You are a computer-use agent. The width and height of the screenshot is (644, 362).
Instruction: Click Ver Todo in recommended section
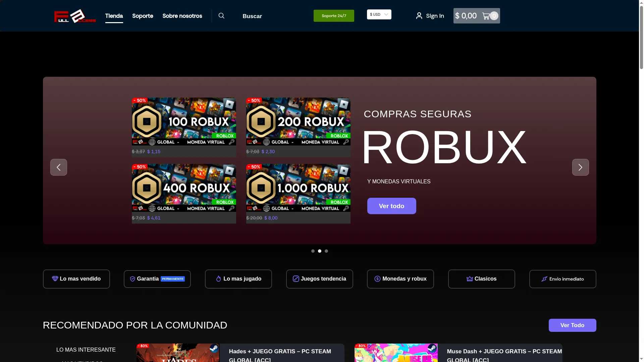click(x=573, y=325)
